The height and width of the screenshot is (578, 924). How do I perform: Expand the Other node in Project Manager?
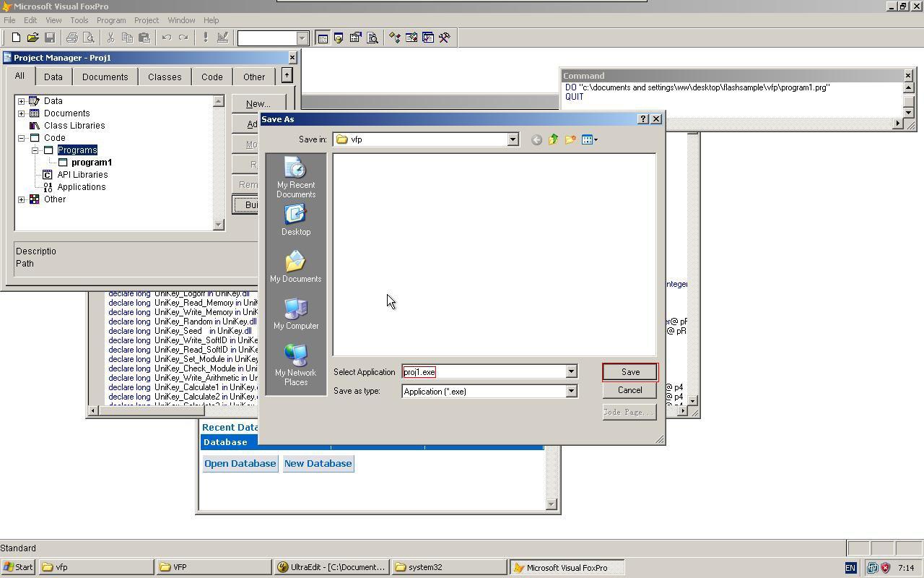point(22,199)
